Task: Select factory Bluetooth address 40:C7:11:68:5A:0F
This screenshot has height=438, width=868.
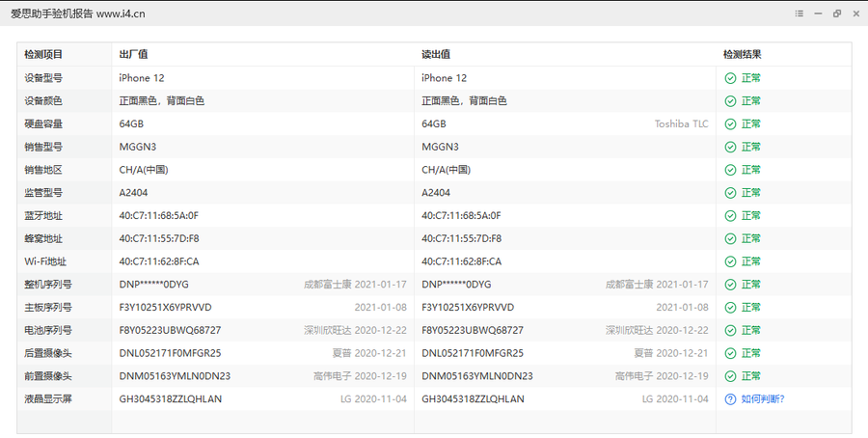Action: pyautogui.click(x=159, y=215)
